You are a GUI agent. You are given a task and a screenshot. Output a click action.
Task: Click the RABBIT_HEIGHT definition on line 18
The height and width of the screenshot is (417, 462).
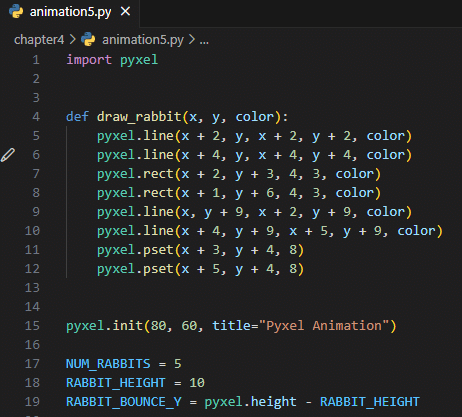pos(116,383)
